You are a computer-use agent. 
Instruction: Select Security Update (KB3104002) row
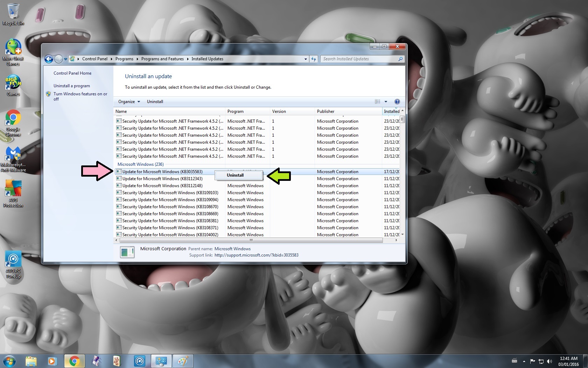[257, 234]
